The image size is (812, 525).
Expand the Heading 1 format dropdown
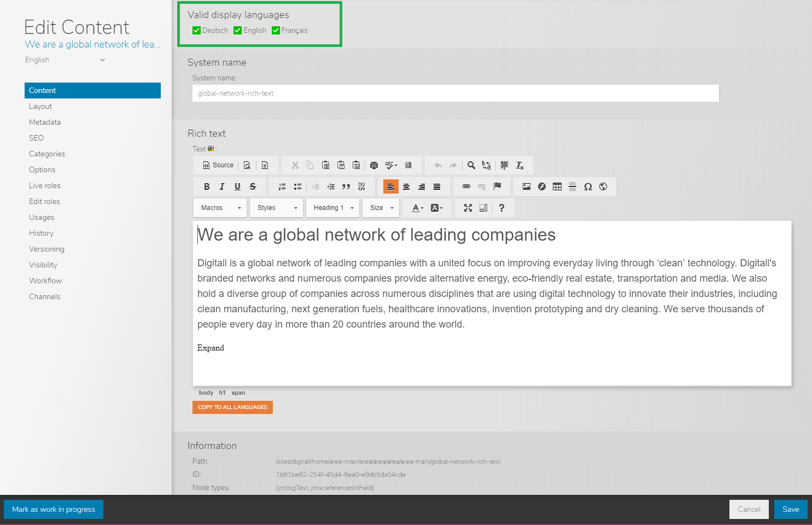[333, 208]
